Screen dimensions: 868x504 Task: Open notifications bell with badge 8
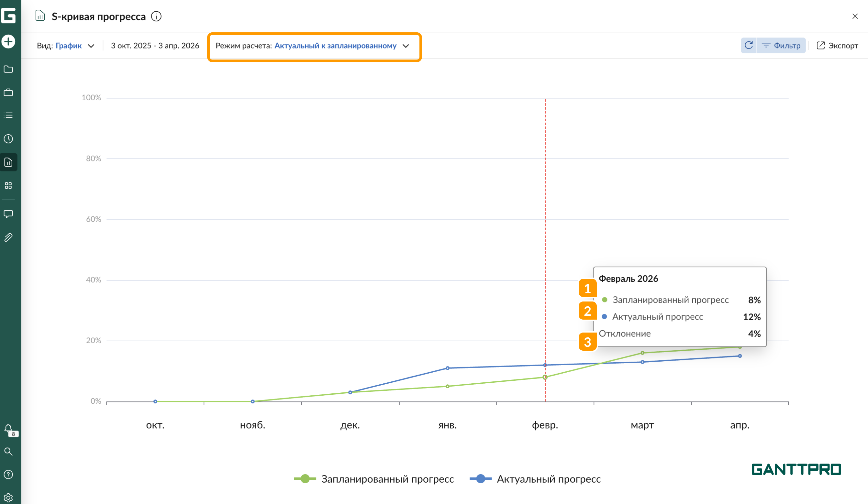[x=8, y=429]
